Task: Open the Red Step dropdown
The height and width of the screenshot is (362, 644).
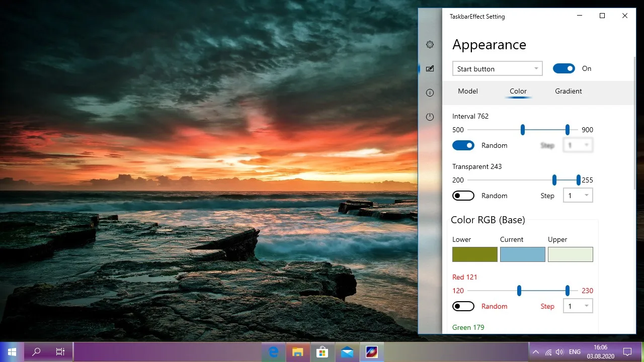Action: tap(578, 306)
